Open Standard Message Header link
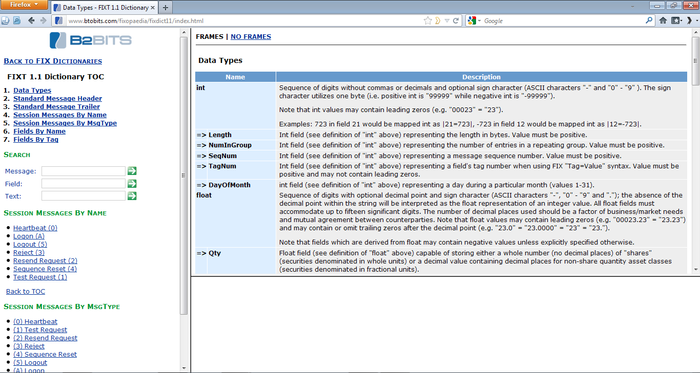 (x=58, y=99)
